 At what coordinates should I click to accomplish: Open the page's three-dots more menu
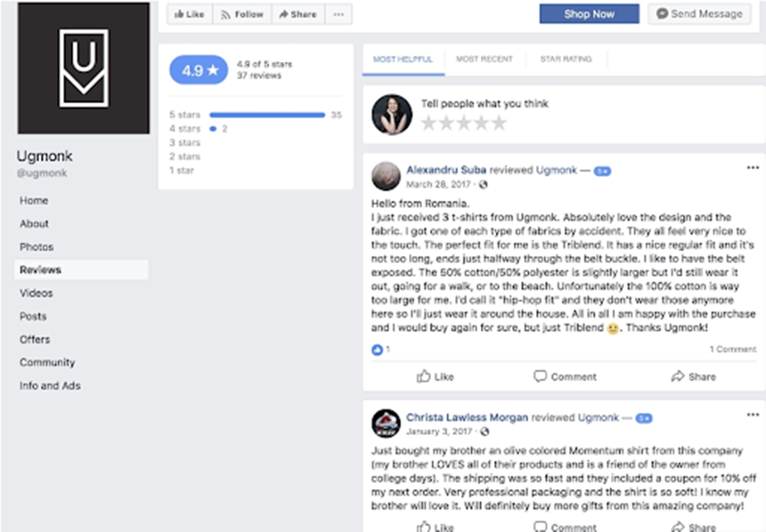click(338, 14)
